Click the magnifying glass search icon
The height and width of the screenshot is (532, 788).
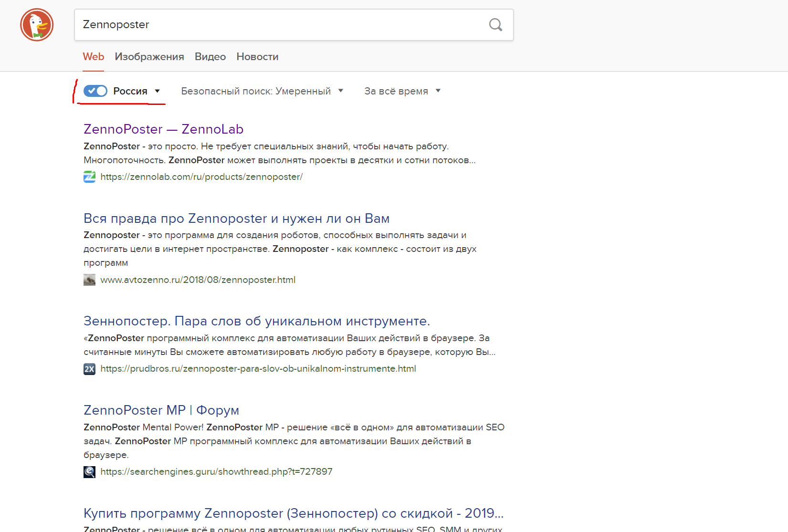[x=496, y=25]
